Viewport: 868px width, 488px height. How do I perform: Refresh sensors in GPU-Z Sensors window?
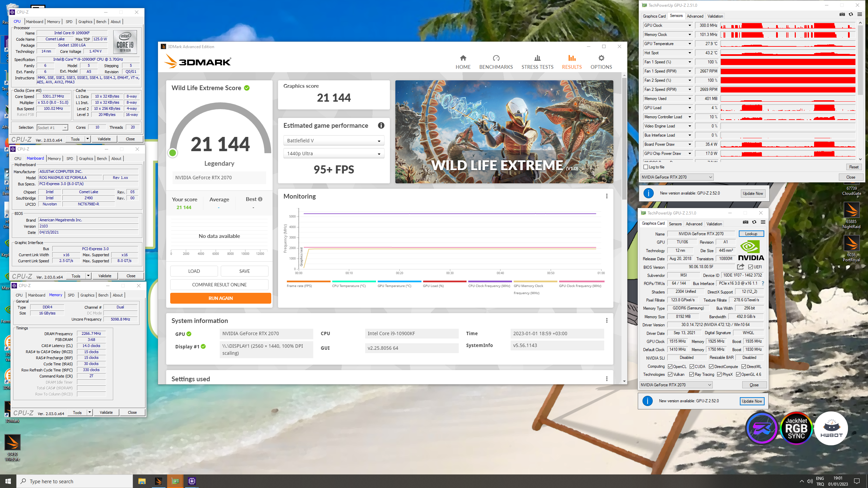point(851,15)
